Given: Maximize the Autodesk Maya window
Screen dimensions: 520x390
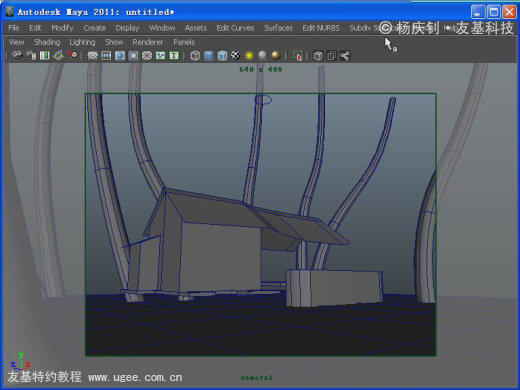Looking at the screenshot, I should click(494, 12).
